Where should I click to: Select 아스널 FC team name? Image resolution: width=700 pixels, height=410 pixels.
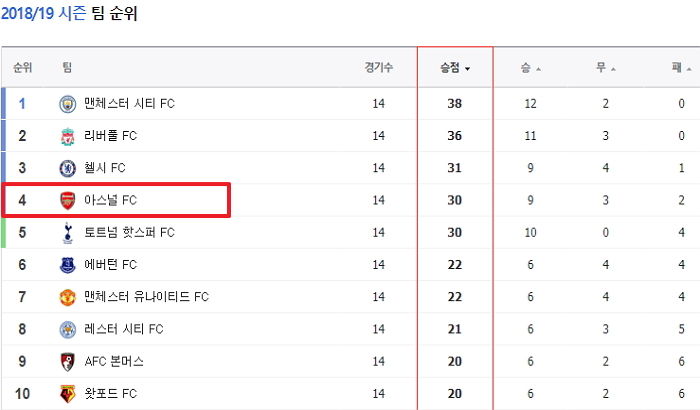tap(110, 201)
